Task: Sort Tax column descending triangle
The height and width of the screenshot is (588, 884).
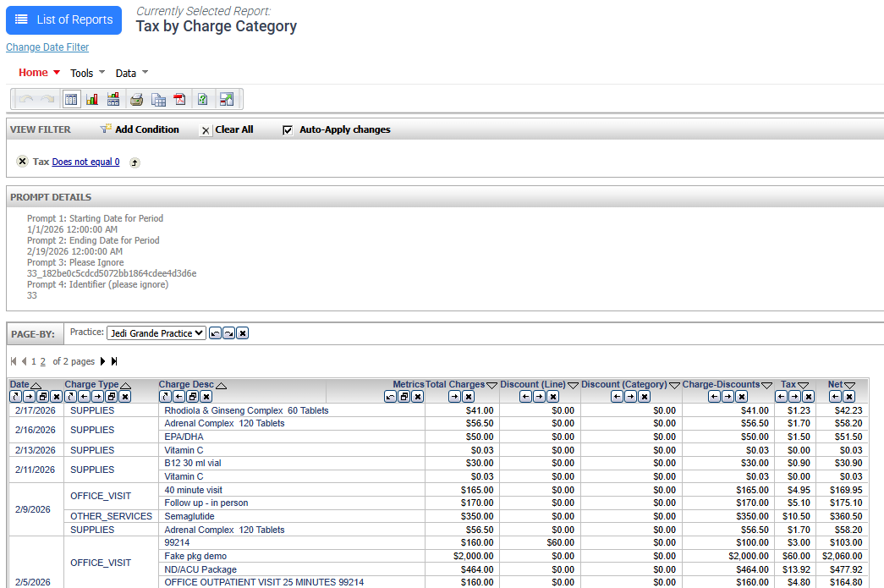Action: (x=804, y=386)
